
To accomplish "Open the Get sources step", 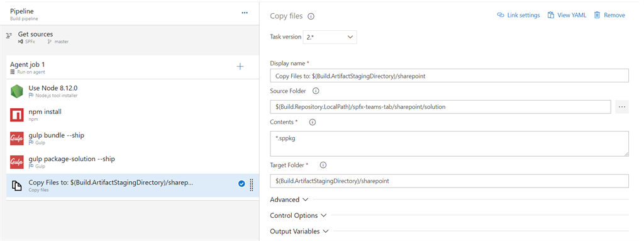I will [x=133, y=37].
